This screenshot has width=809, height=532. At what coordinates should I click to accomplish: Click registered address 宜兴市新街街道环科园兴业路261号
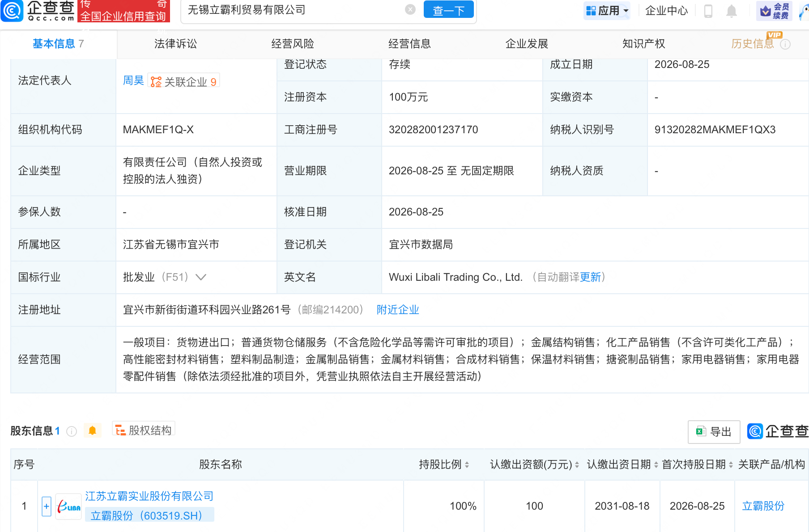point(207,310)
